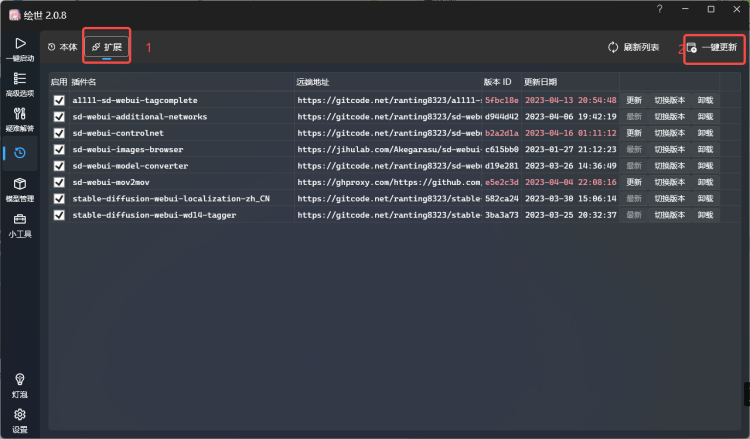
Task: Click the help question mark in title bar
Action: (659, 9)
